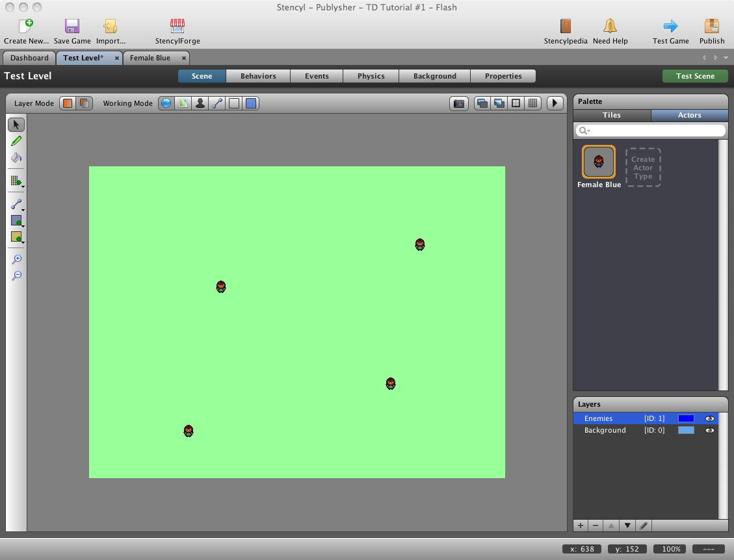This screenshot has height=560, width=734.
Task: Click the green Test Scene button
Action: [695, 76]
